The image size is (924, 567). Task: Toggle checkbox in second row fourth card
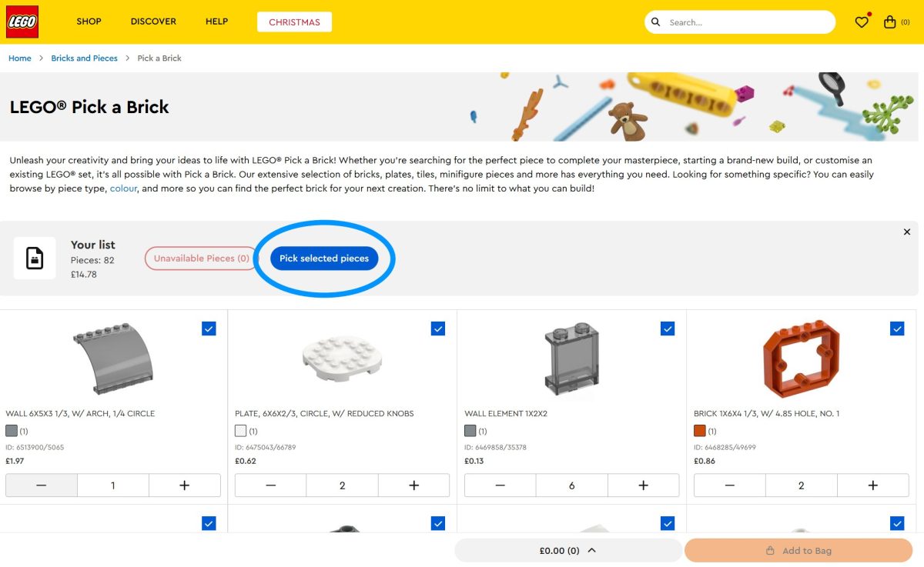897,523
